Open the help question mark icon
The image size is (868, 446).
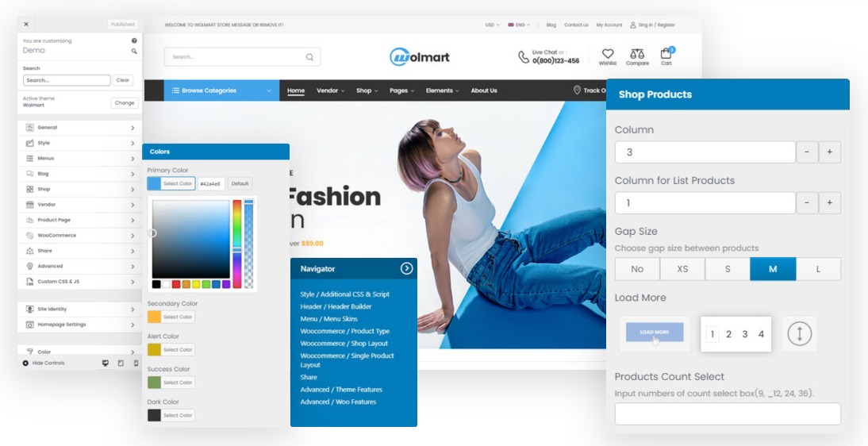(134, 41)
